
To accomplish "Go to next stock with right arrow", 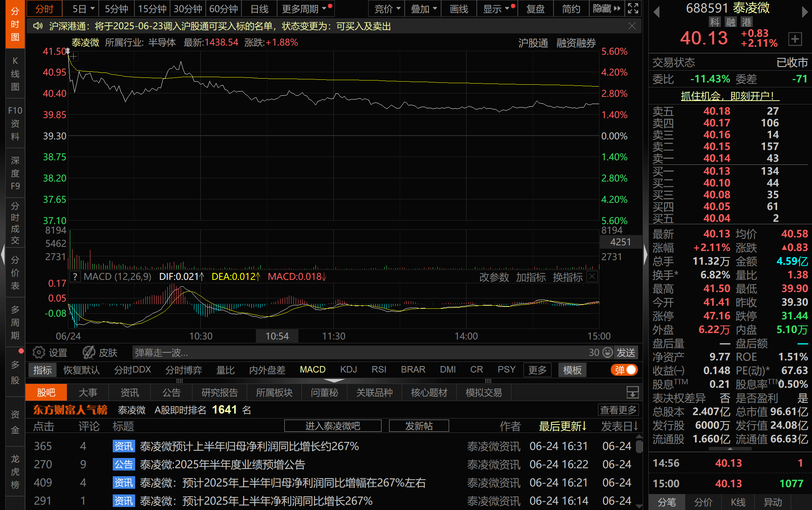I will tap(805, 12).
